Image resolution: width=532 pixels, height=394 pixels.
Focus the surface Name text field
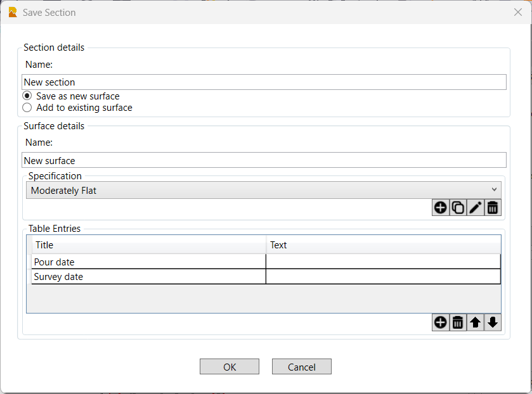pos(264,161)
